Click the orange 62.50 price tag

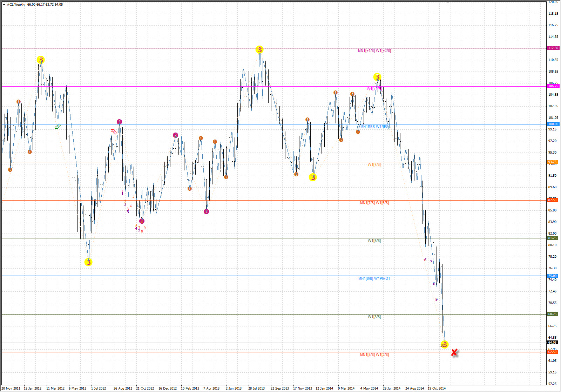pos(552,352)
